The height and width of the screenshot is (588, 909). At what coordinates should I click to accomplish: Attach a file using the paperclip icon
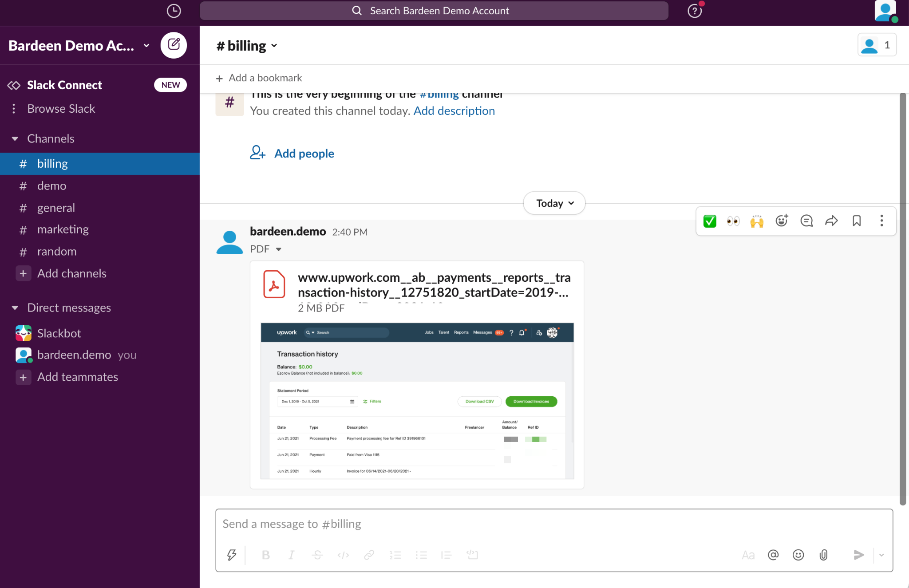pos(823,555)
